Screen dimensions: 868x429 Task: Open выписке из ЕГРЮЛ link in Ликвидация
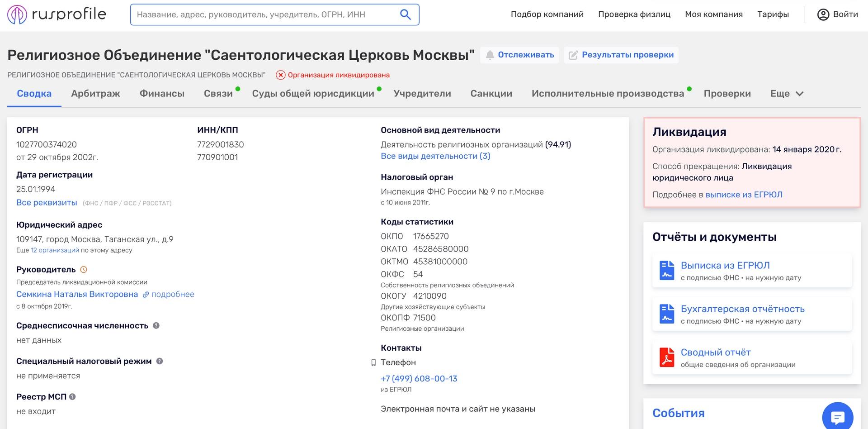[x=744, y=195]
